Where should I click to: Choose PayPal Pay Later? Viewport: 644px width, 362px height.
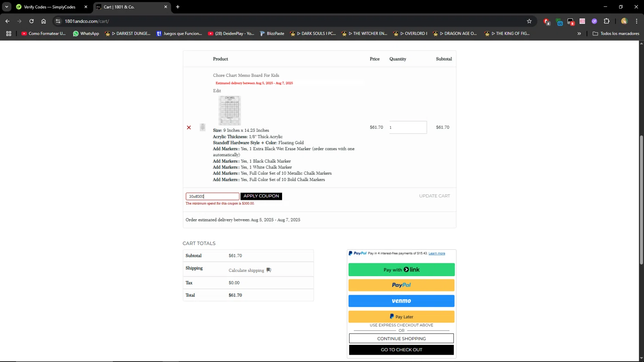coord(401,317)
